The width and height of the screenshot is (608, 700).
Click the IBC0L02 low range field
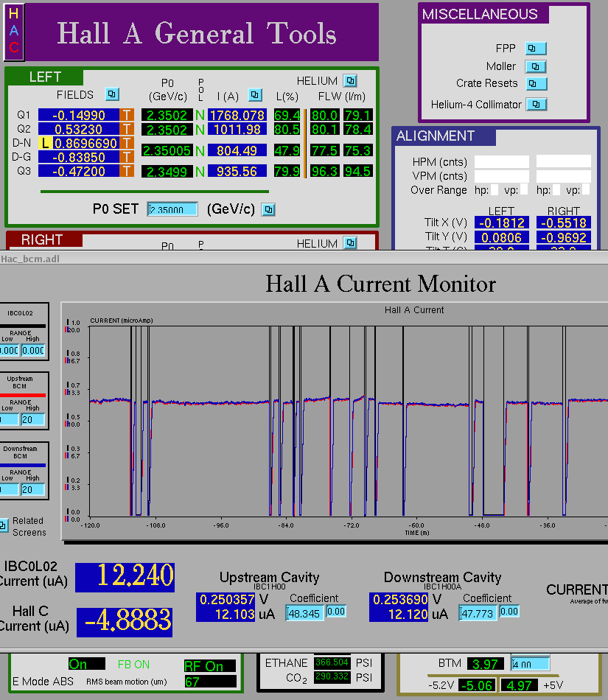click(9, 351)
